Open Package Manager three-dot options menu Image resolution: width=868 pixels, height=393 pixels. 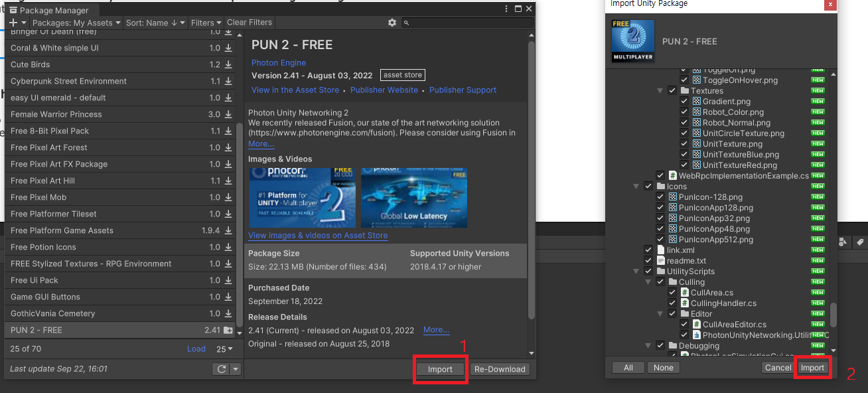pyautogui.click(x=507, y=9)
